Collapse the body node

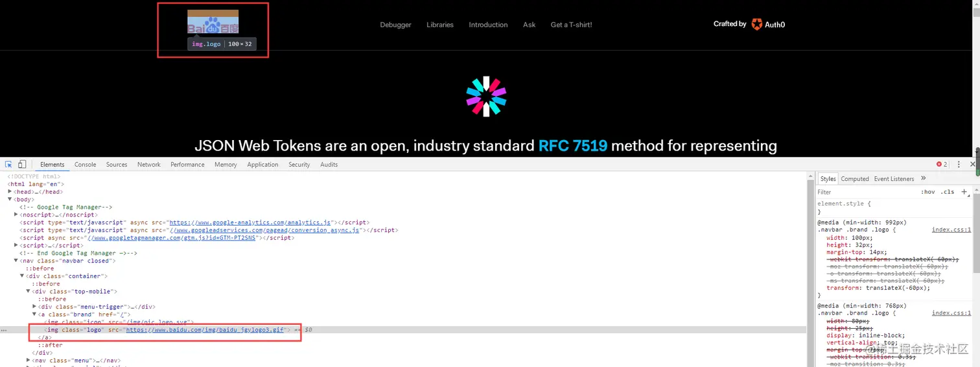(x=10, y=200)
